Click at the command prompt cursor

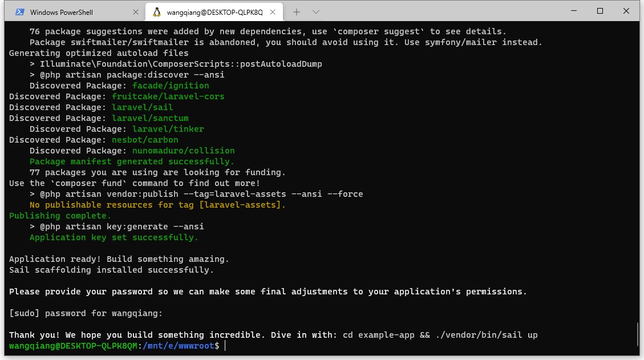(x=225, y=346)
